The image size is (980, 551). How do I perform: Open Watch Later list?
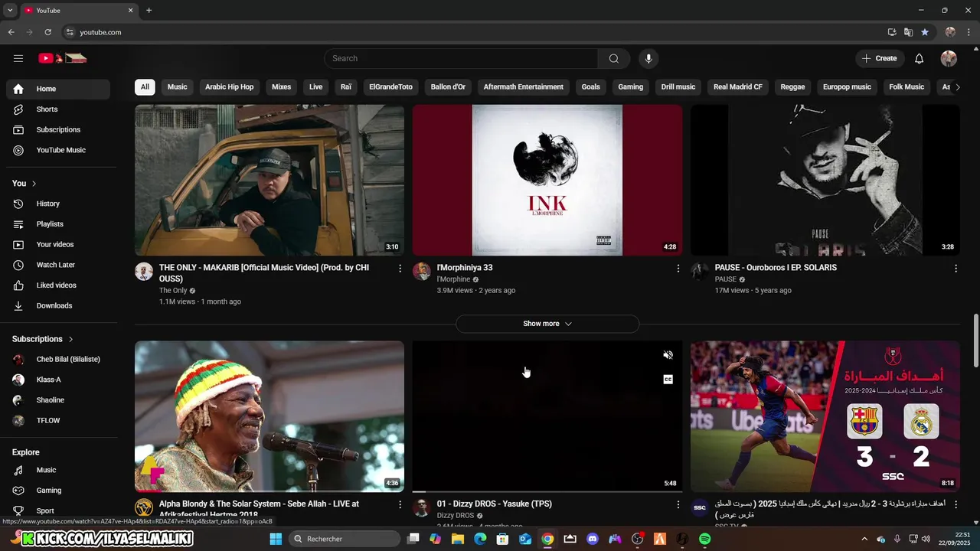[x=58, y=265]
